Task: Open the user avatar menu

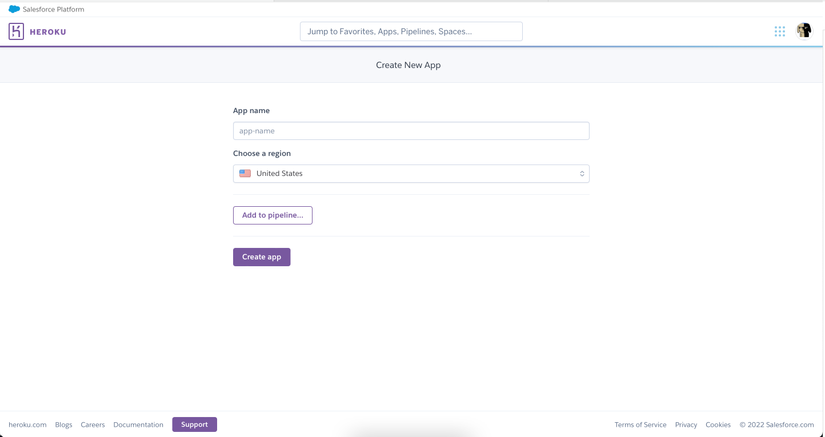Action: point(804,31)
